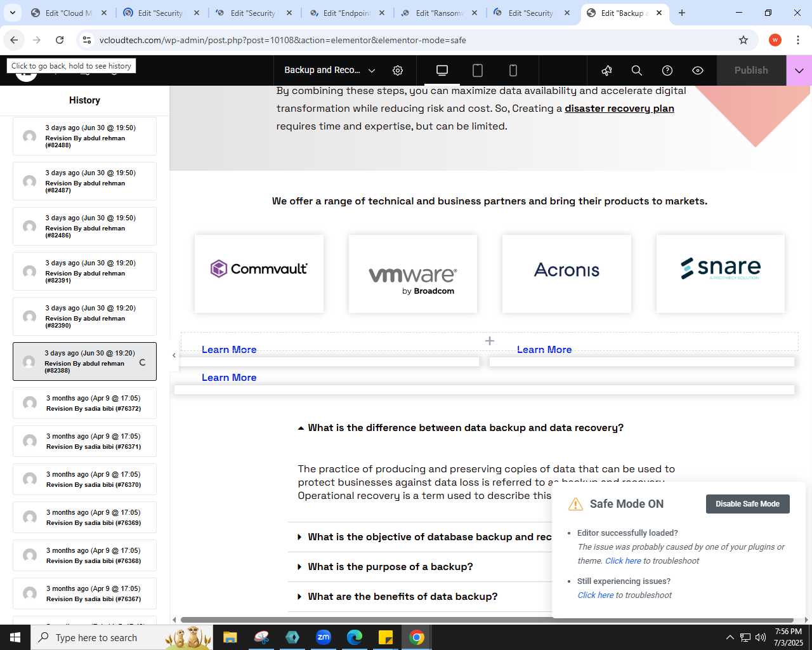812x650 pixels.
Task: Switch to the Edit "Ransomw browser tab
Action: point(439,13)
